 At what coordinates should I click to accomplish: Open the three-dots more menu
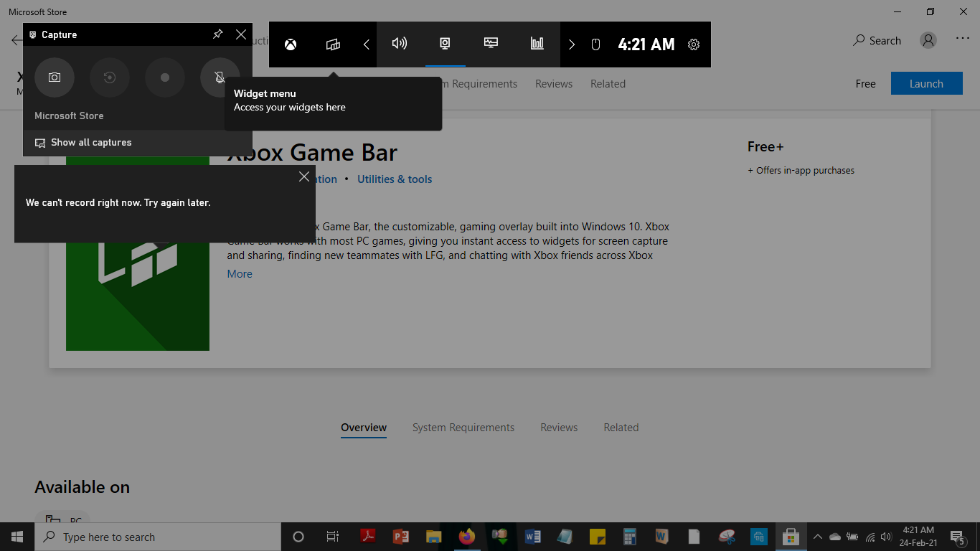tap(963, 39)
